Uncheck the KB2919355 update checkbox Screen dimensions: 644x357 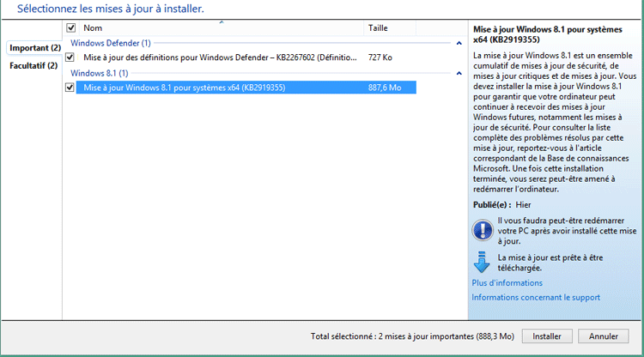[x=70, y=87]
